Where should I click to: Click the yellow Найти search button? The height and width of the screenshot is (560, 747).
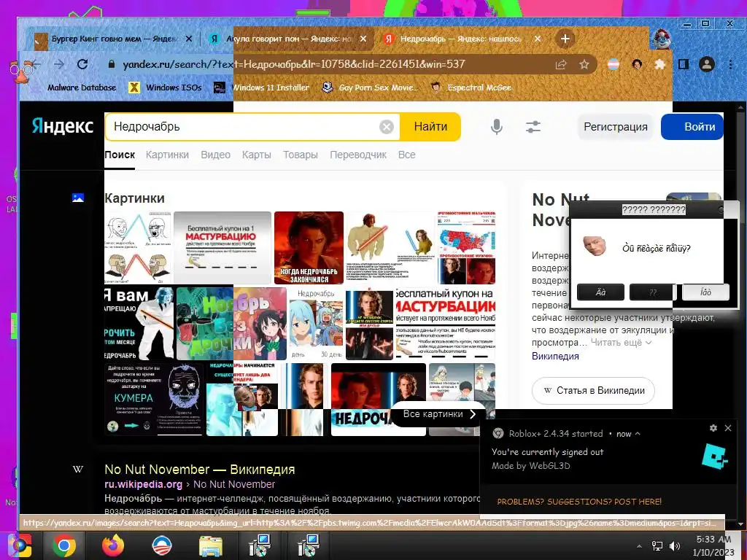point(430,127)
